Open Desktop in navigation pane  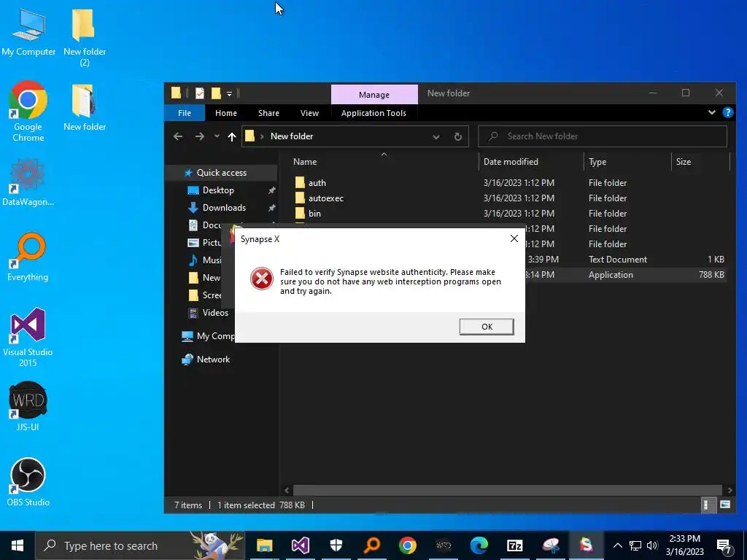tap(218, 190)
